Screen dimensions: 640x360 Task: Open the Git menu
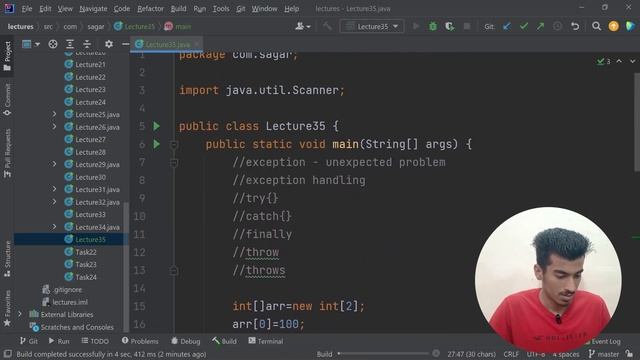tap(240, 9)
